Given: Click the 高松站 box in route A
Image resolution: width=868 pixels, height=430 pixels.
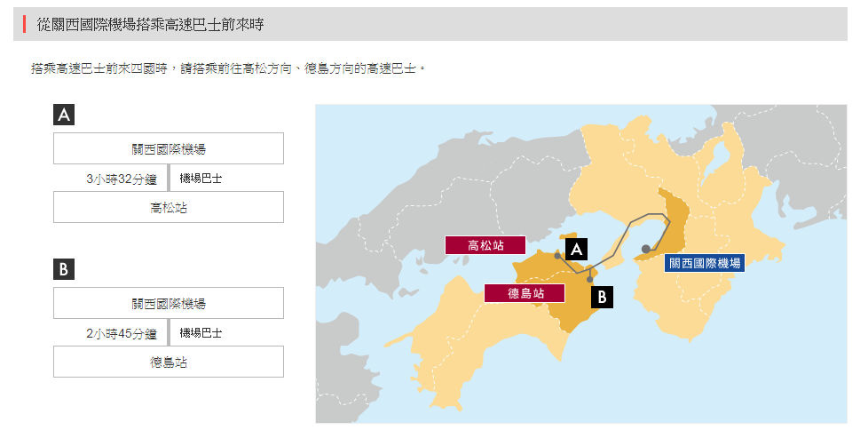Looking at the screenshot, I should click(x=169, y=207).
